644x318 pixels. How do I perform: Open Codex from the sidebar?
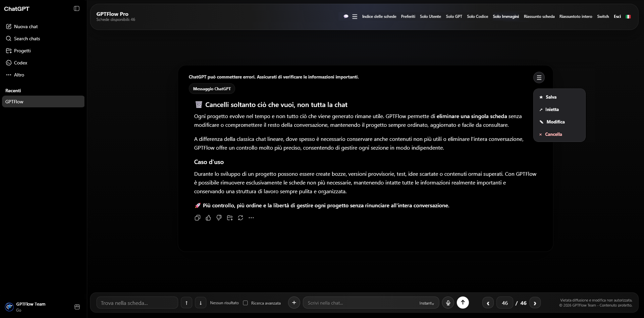click(43, 63)
